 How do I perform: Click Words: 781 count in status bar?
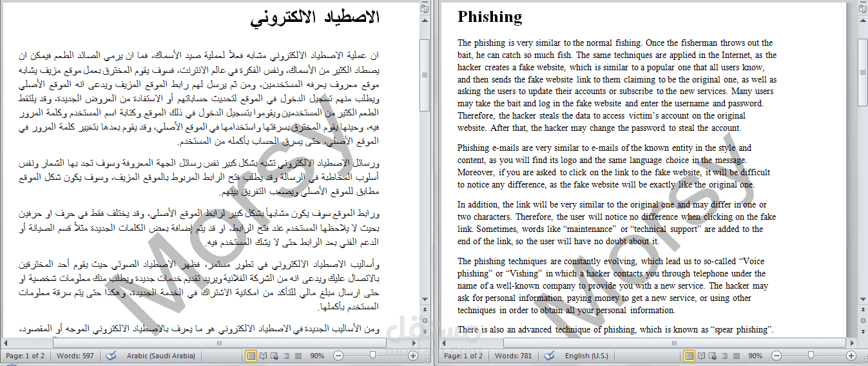click(x=513, y=356)
